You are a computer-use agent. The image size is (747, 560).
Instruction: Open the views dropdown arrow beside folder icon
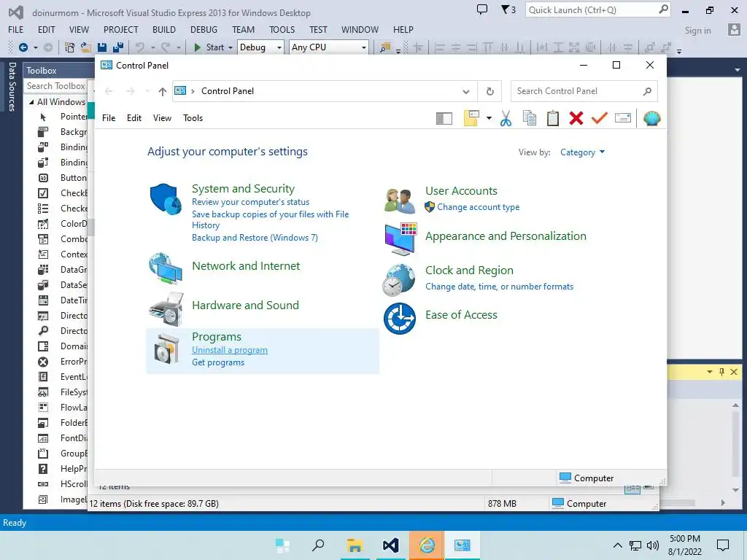tap(489, 118)
